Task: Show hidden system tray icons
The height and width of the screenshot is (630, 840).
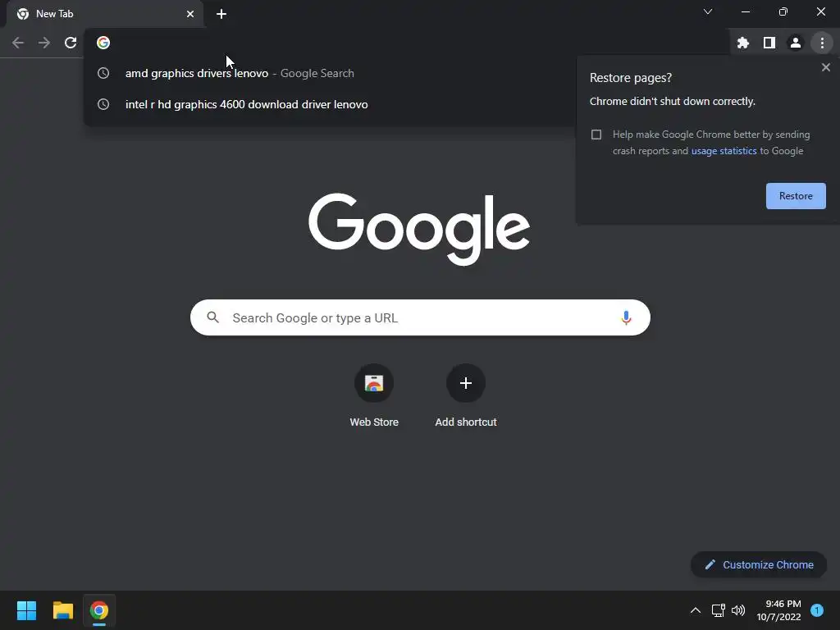Action: click(x=696, y=610)
